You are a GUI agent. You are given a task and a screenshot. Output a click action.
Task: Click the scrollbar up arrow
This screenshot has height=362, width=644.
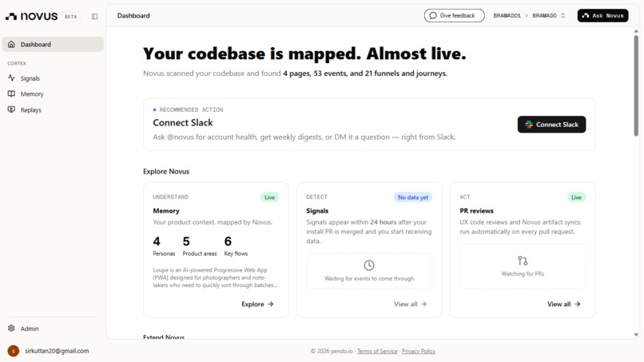(x=636, y=31)
